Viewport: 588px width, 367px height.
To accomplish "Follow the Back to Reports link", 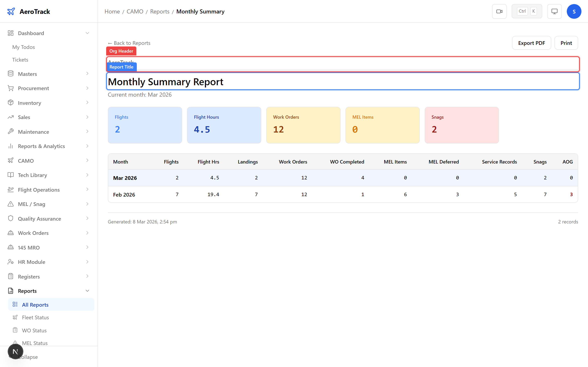I will (x=129, y=43).
